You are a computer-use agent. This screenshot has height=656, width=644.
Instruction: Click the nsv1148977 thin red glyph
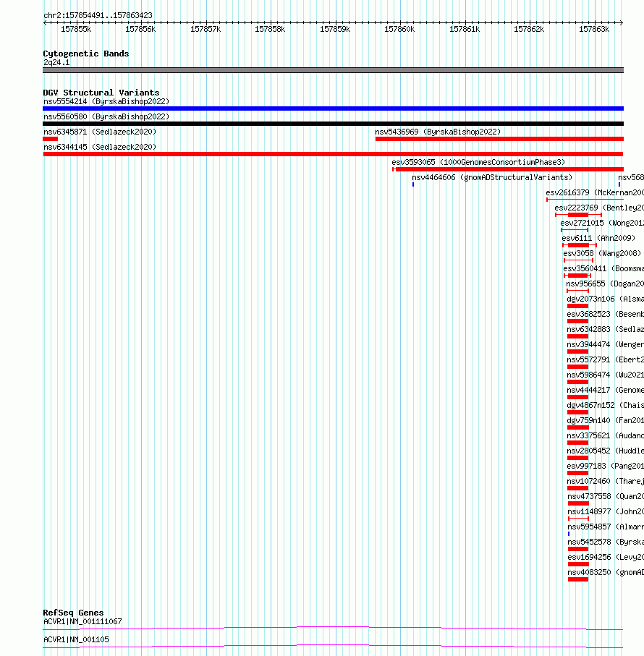pyautogui.click(x=578, y=519)
